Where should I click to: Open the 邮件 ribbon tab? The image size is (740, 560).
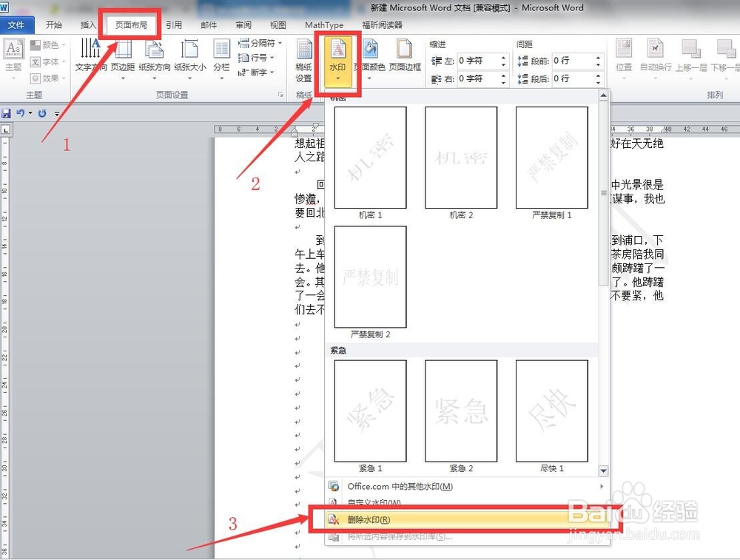[209, 25]
